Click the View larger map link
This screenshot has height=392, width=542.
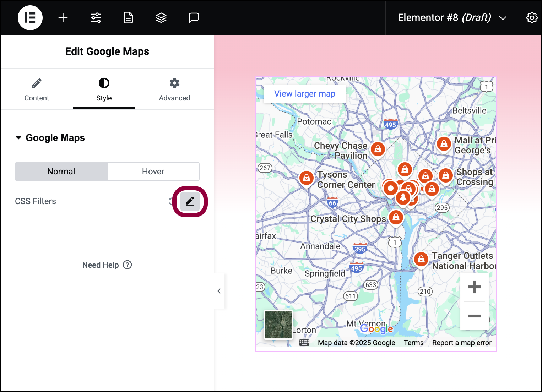pos(305,94)
